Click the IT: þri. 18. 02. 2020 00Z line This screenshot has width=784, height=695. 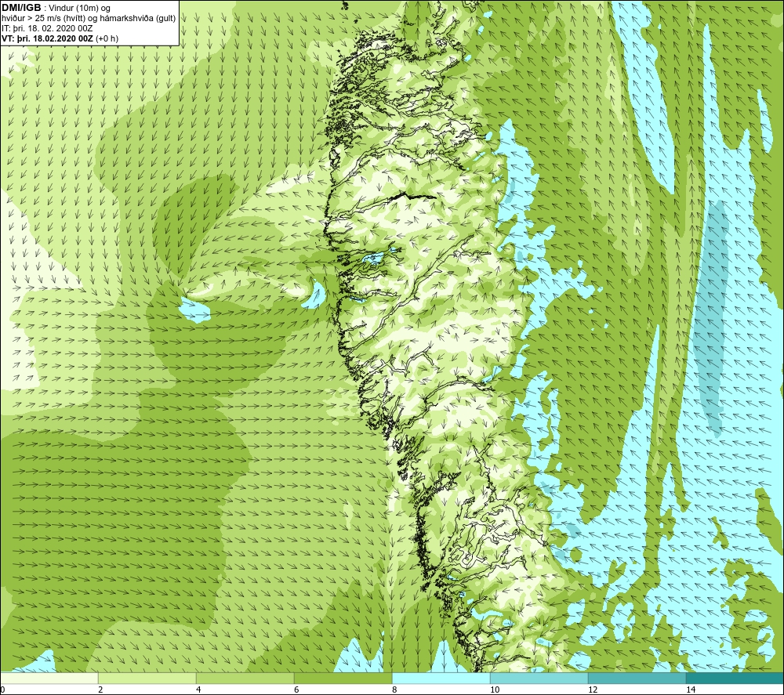tap(47, 28)
